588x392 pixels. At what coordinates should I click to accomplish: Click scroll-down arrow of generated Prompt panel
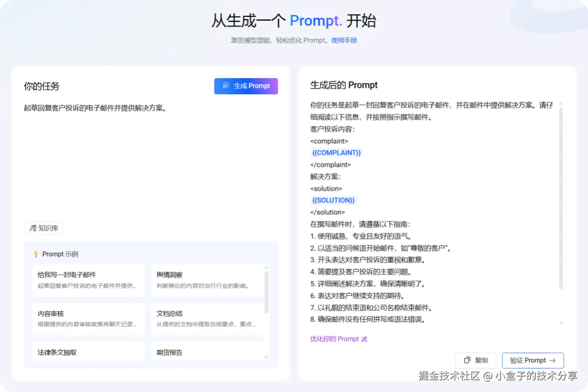(561, 323)
